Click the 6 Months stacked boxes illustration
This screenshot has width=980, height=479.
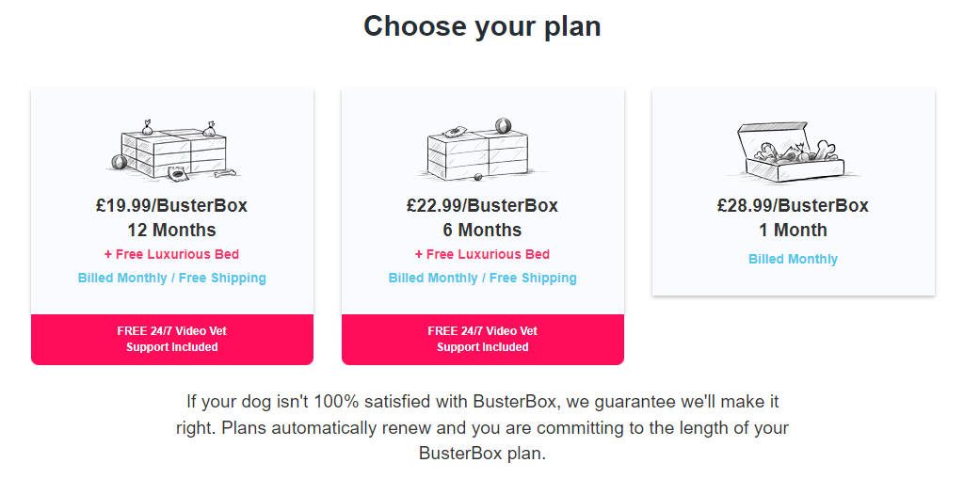(x=482, y=151)
